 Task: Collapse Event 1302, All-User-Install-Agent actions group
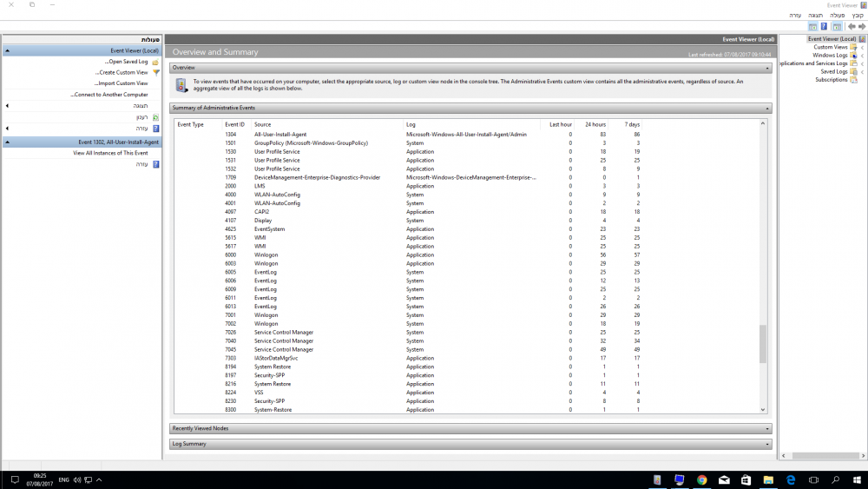point(7,142)
